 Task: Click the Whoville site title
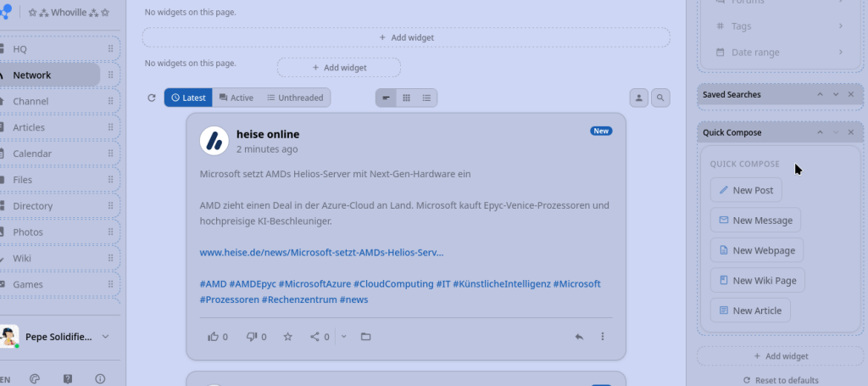tap(69, 12)
